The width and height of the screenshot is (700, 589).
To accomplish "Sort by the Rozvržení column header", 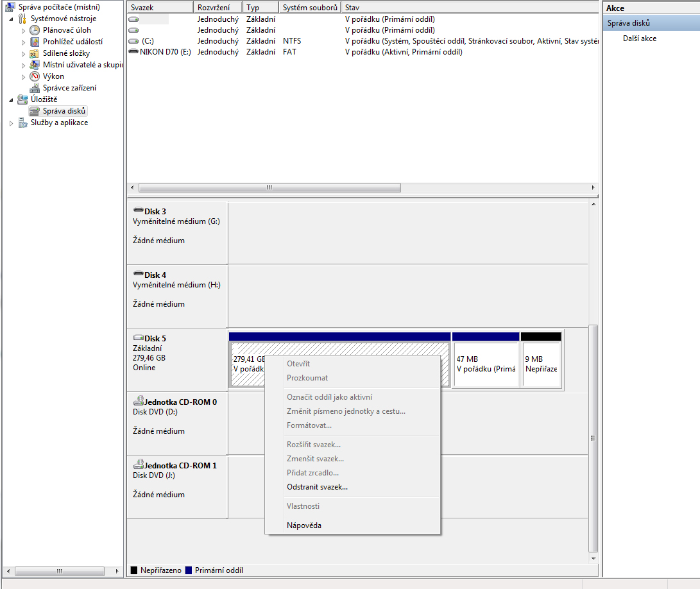I will coord(218,8).
